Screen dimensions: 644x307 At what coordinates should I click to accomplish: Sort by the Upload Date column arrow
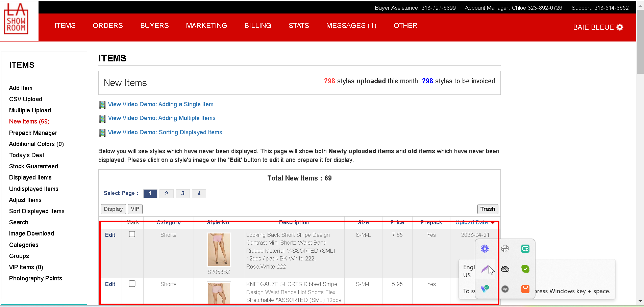pyautogui.click(x=493, y=223)
